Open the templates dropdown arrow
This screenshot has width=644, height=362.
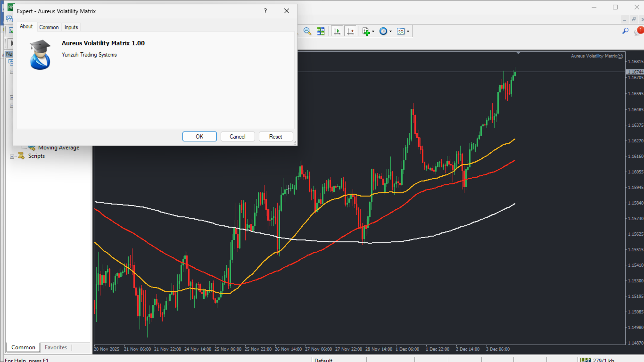click(408, 32)
